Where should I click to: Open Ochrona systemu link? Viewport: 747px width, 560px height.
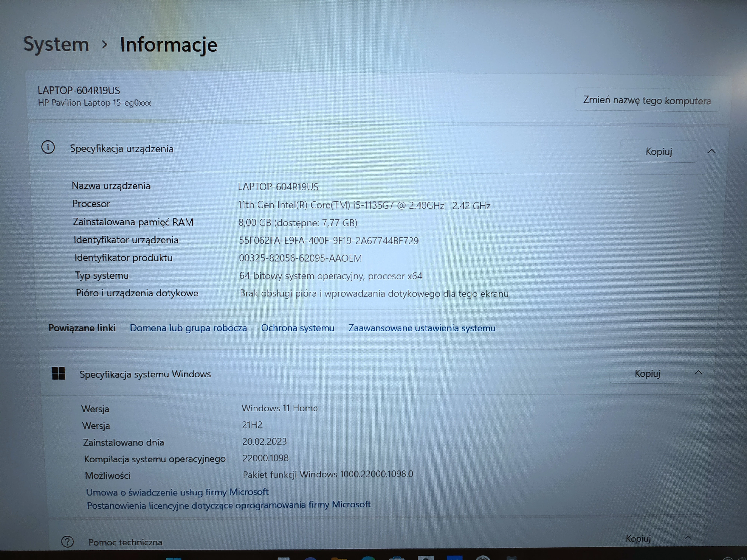[x=297, y=328]
